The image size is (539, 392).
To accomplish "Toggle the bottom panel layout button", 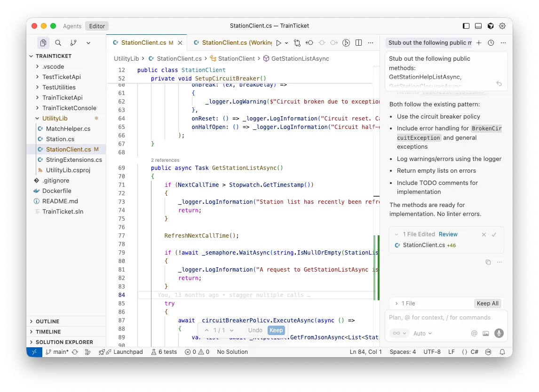I will [x=478, y=26].
